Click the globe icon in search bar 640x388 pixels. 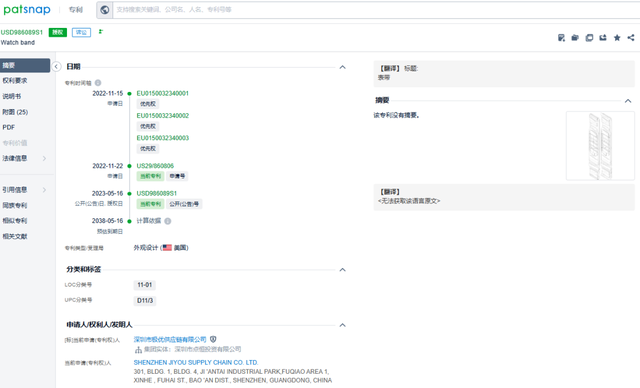pos(104,10)
